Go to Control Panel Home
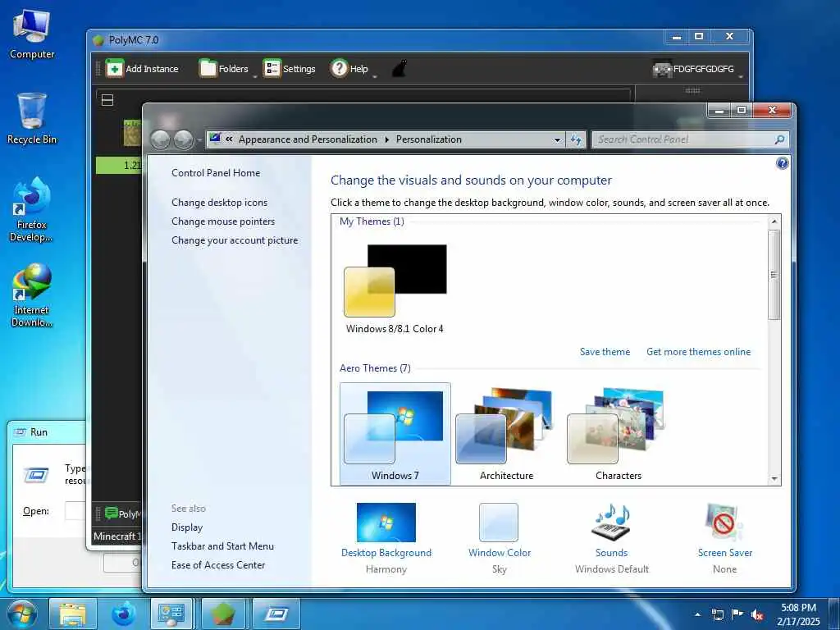This screenshot has width=840, height=630. click(x=216, y=173)
